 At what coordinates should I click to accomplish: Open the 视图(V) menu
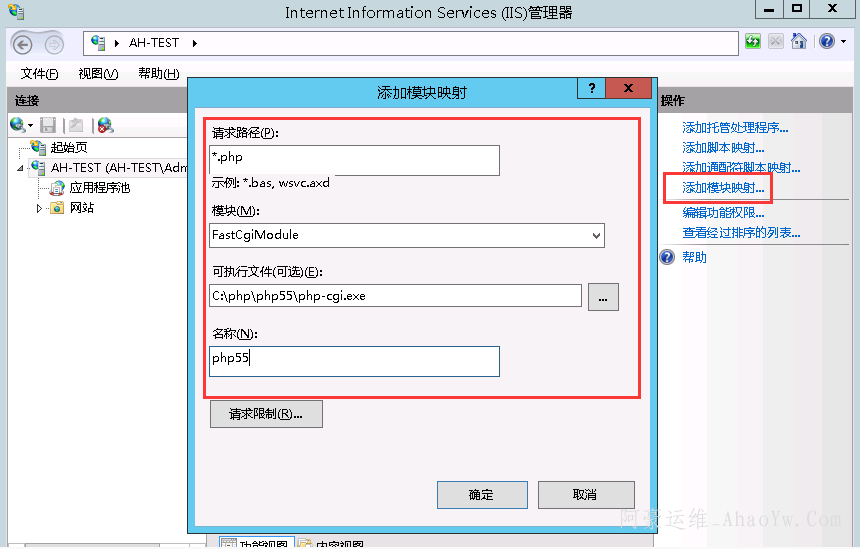98,74
